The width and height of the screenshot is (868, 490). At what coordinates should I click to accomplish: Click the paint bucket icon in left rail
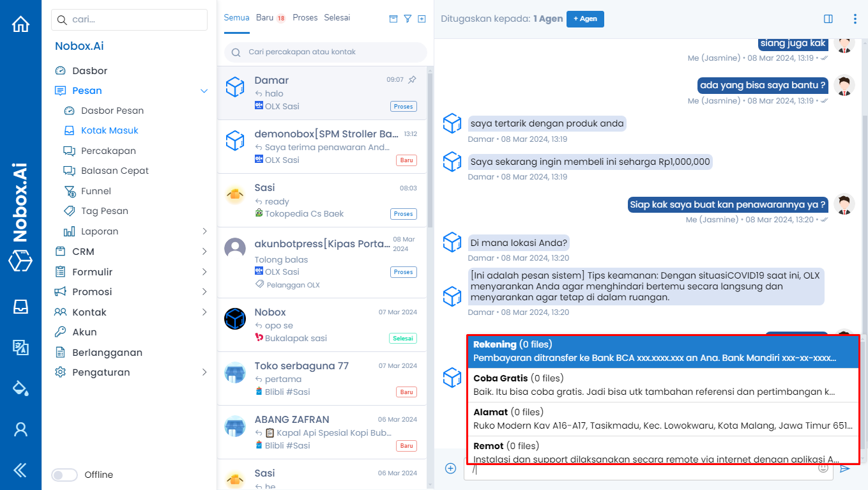(x=20, y=388)
